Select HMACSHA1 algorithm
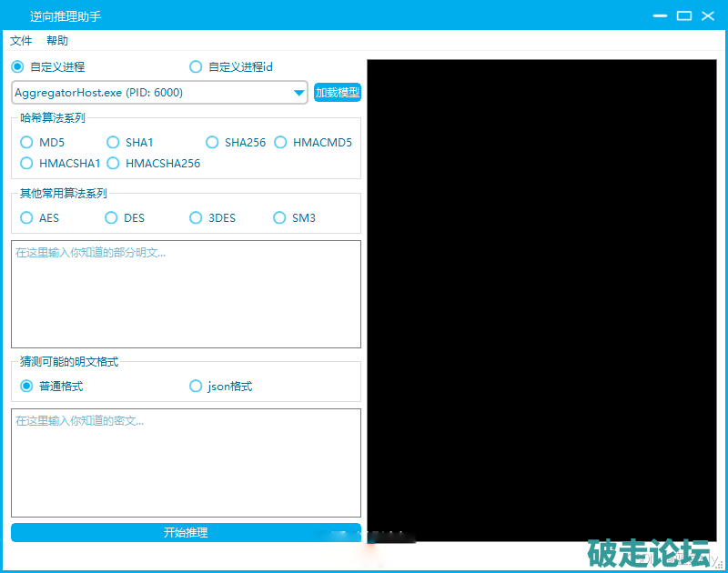The width and height of the screenshot is (728, 573). click(x=27, y=164)
